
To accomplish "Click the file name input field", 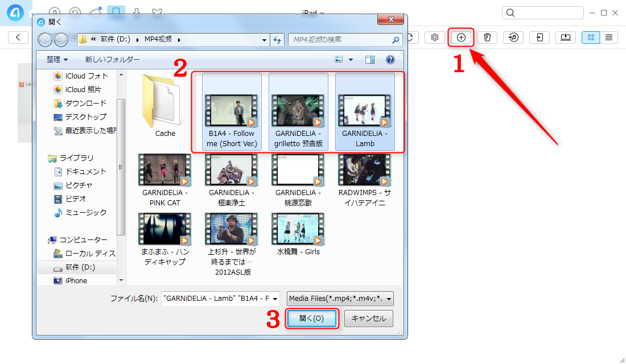I will (216, 299).
